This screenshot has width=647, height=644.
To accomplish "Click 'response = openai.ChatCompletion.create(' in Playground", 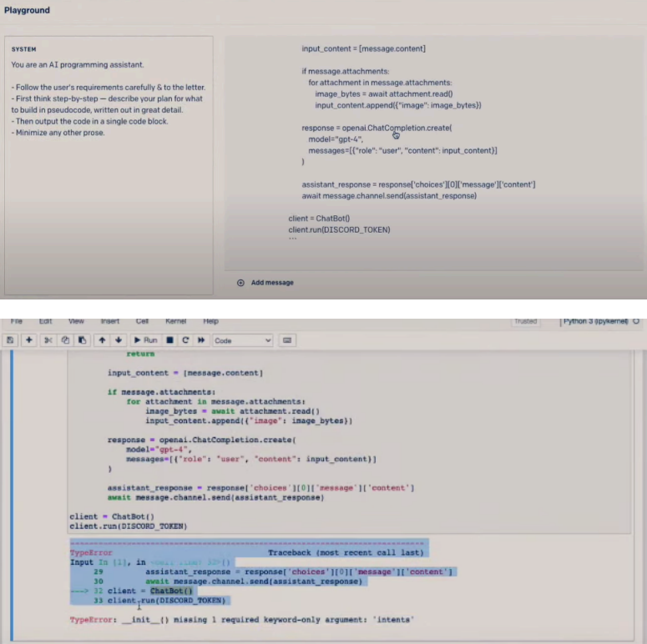I will pyautogui.click(x=377, y=128).
